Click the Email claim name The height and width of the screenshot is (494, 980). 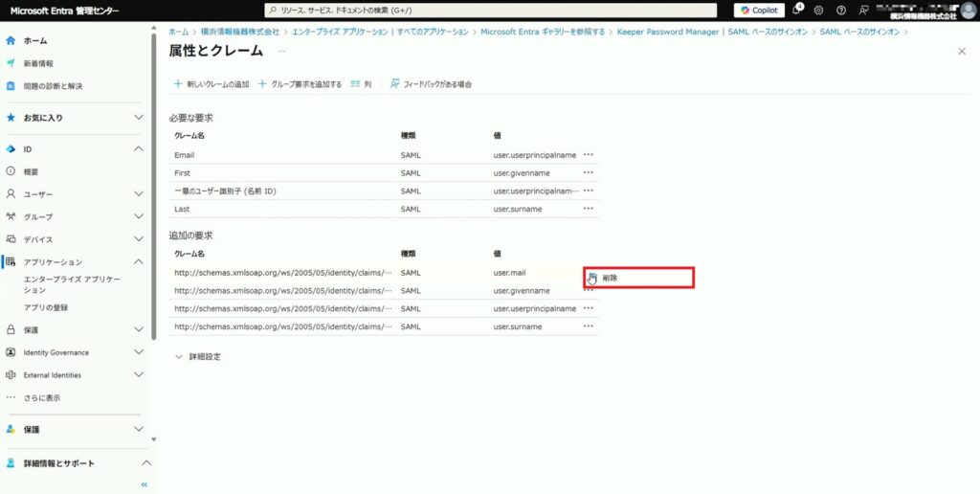185,155
